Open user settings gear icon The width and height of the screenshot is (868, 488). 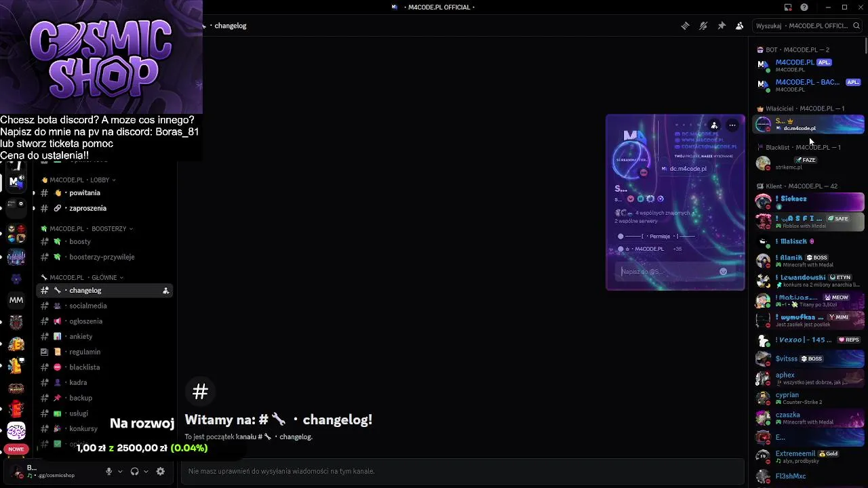[160, 472]
